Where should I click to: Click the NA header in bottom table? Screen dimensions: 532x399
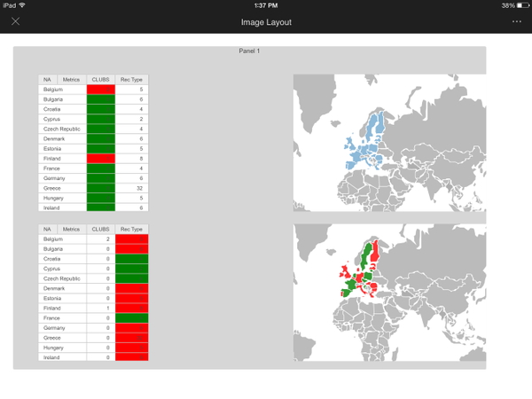47,229
